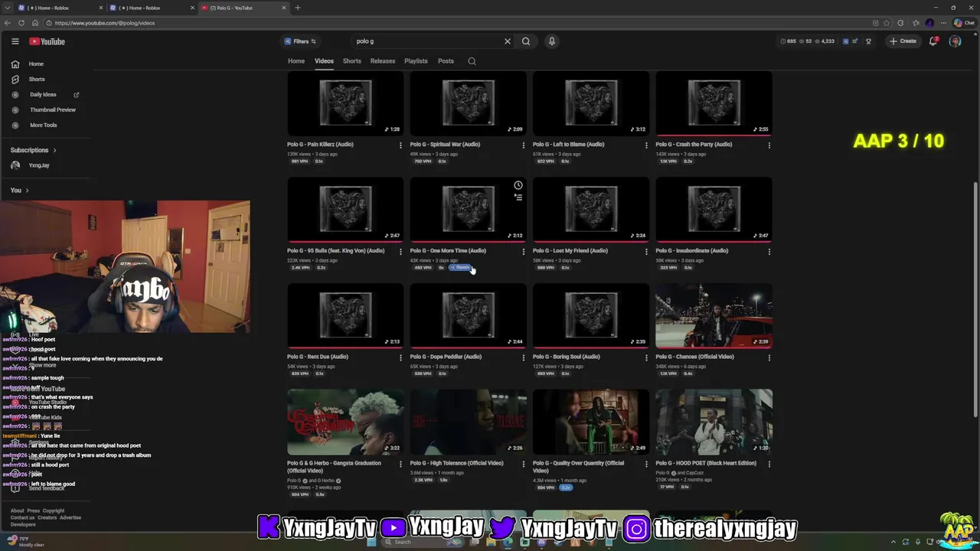Switch to the channel Home tab
980x551 pixels.
pyautogui.click(x=296, y=61)
